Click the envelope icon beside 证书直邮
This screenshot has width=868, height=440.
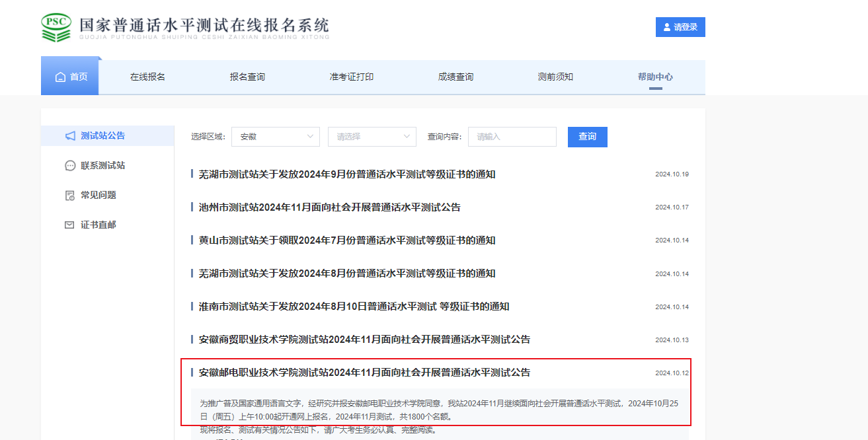point(69,225)
